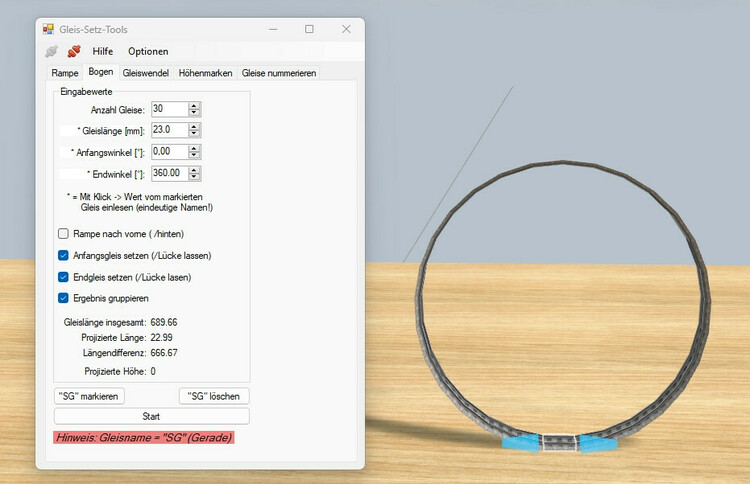Screen dimensions: 750x484
Task: Click the Gleislänge [mm] label to read value
Action: (x=111, y=131)
